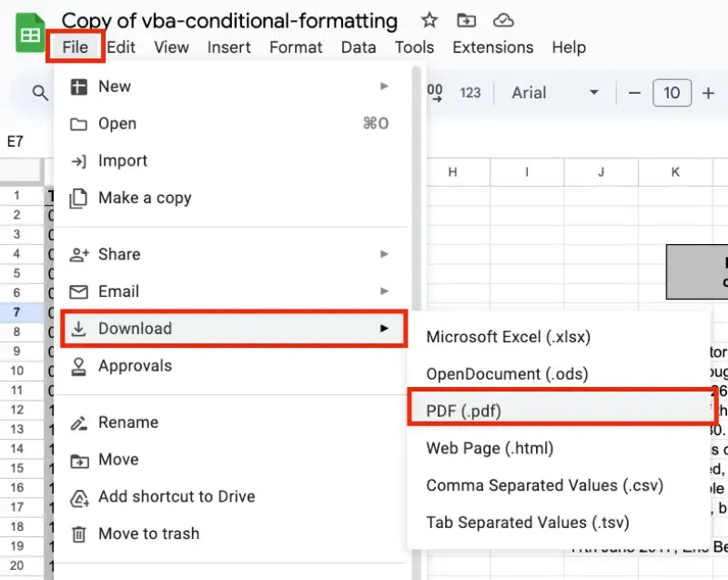Open the Extensions menu
728x580 pixels.
pyautogui.click(x=492, y=46)
